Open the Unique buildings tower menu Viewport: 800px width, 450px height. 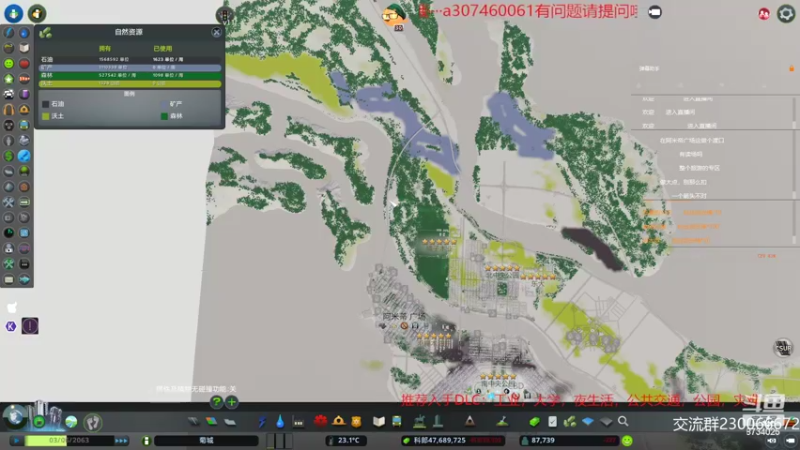point(438,421)
